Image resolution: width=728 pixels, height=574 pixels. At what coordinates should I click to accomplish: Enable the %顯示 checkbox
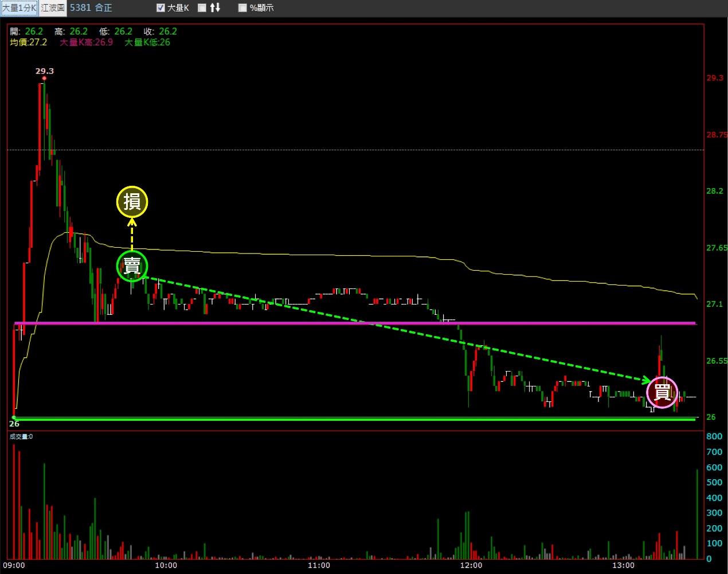tap(242, 8)
